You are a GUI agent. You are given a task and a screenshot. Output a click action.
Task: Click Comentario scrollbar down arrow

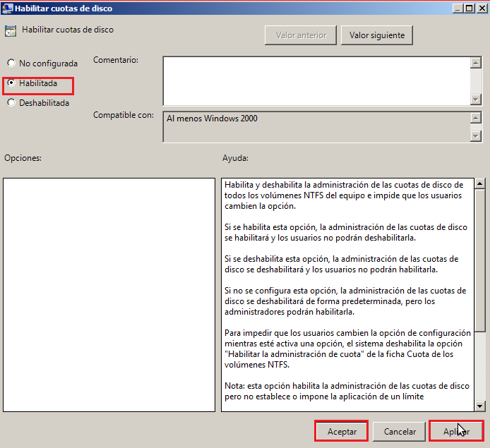point(476,99)
